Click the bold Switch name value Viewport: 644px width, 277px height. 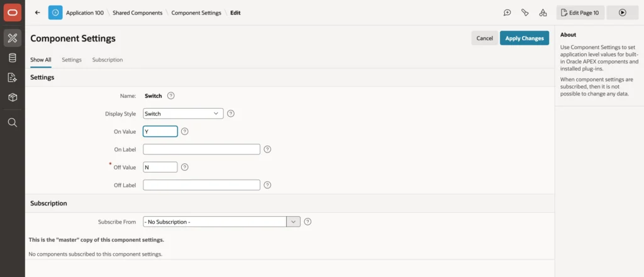pos(153,95)
